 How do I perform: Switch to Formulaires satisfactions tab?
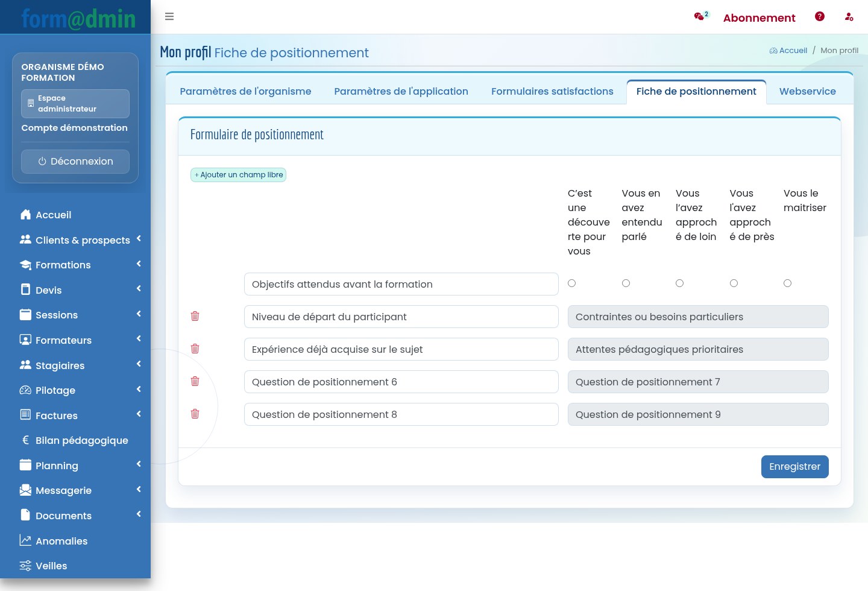click(552, 92)
